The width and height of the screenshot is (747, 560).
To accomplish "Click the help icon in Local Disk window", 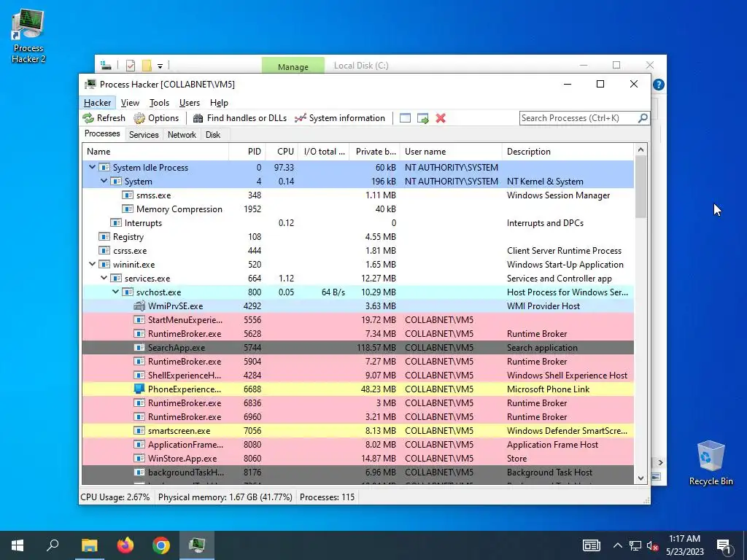I will [659, 85].
